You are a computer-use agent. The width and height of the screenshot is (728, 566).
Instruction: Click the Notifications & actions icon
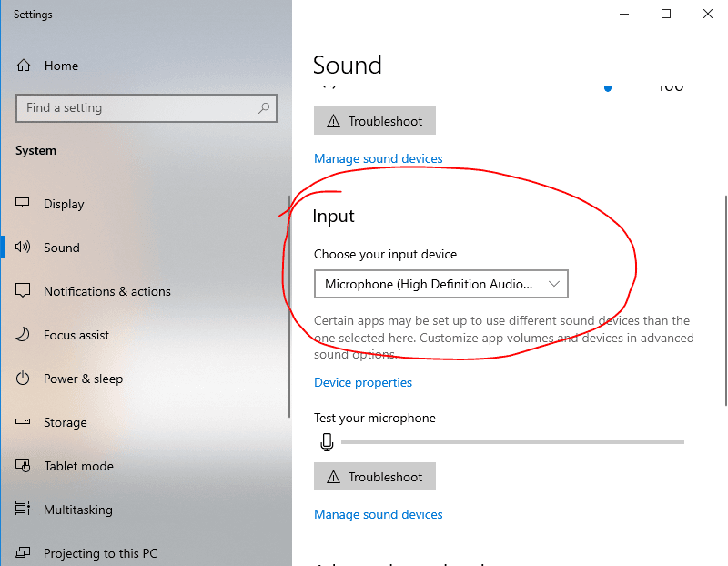22,290
